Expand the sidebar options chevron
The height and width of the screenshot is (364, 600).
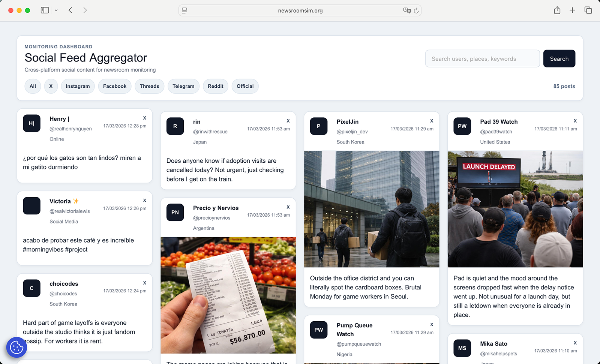(56, 10)
